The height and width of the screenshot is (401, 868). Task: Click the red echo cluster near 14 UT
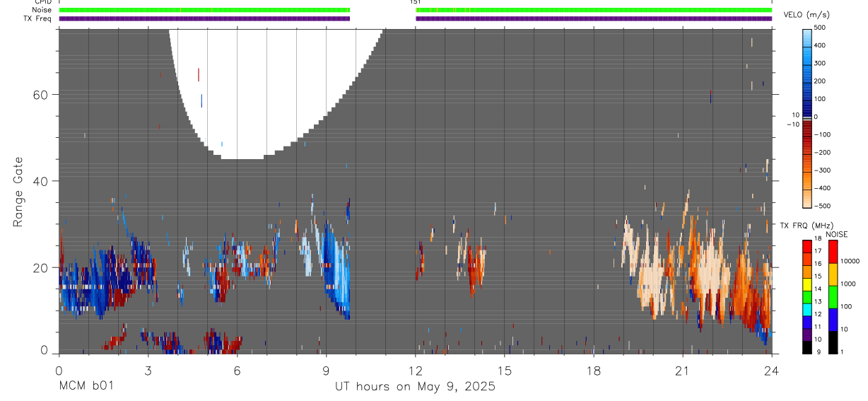tap(476, 267)
